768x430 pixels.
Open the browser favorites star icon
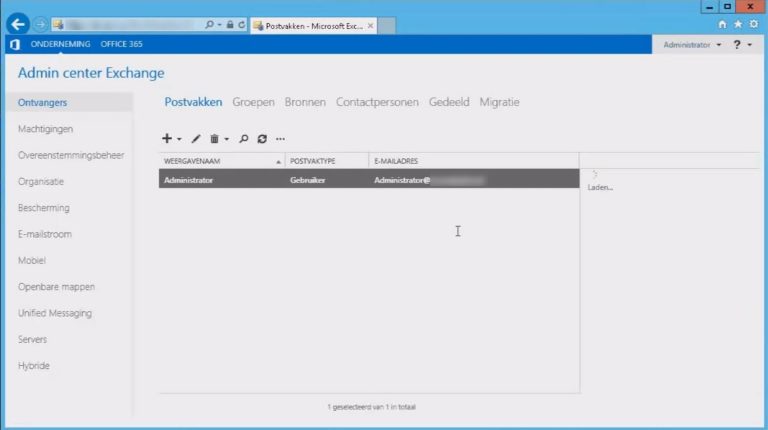tap(738, 24)
